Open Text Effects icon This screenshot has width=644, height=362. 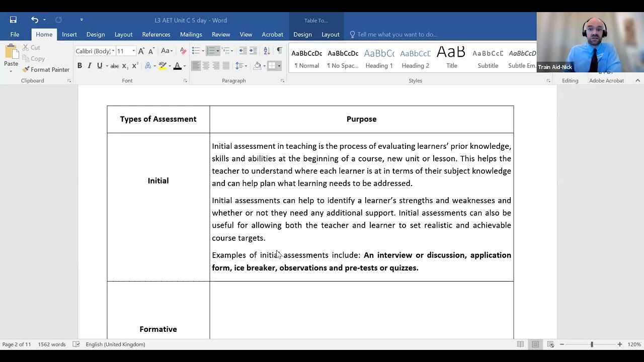coord(148,66)
